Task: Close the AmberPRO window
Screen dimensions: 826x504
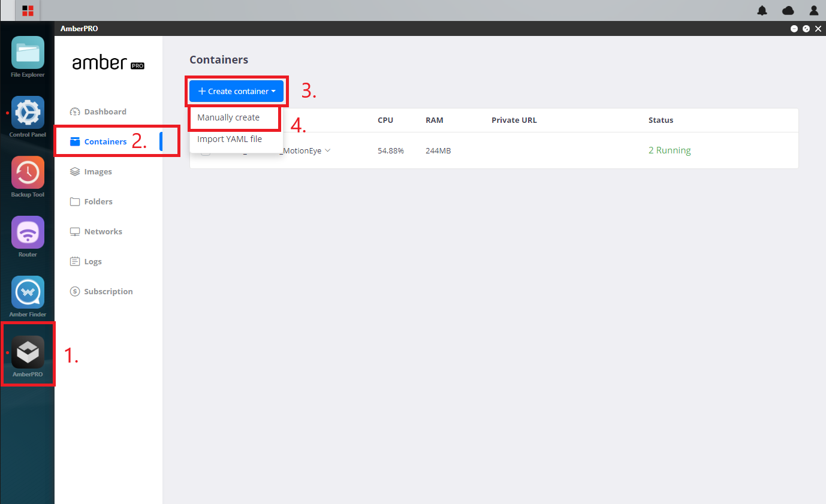Action: (x=818, y=29)
